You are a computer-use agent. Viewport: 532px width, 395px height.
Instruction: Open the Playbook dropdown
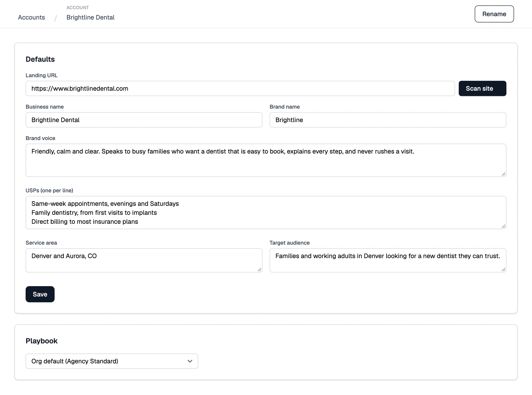click(112, 361)
